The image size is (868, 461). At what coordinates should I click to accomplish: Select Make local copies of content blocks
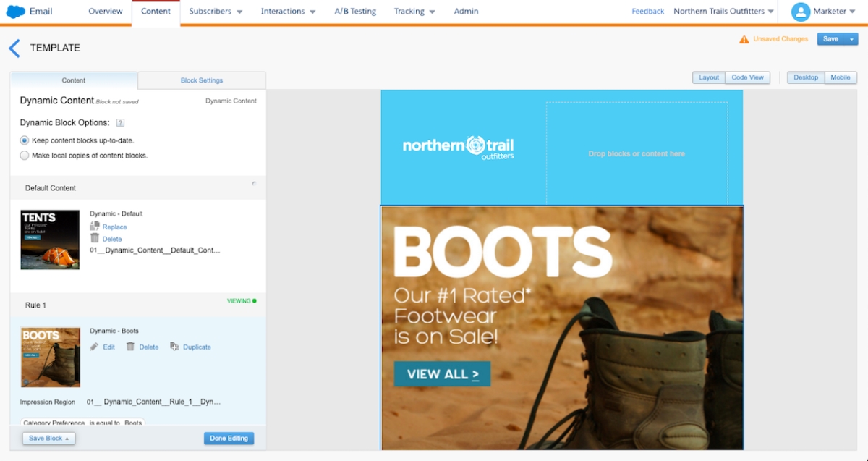coord(25,156)
